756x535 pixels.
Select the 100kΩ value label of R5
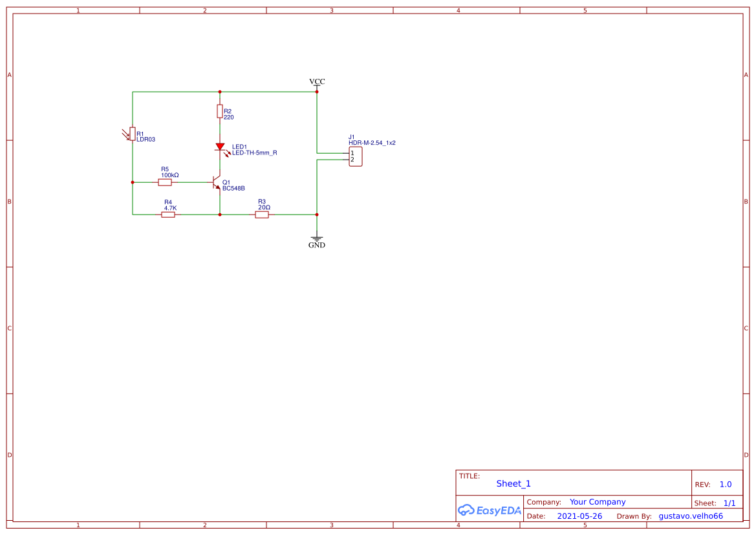169,174
